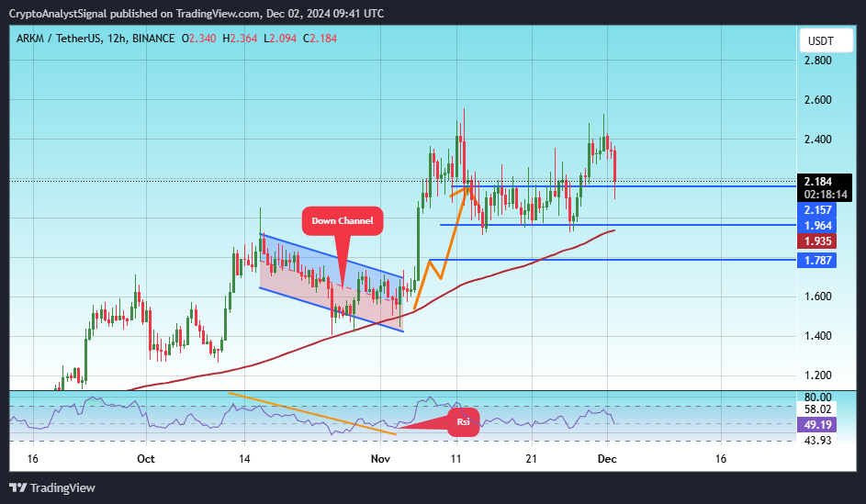
Task: Click the 1.400 price axis label
Action: click(x=818, y=336)
